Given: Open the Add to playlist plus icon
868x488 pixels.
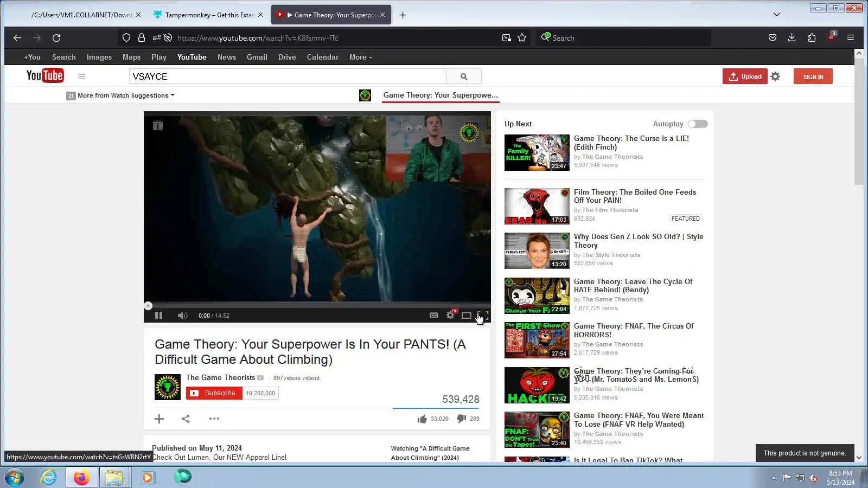Looking at the screenshot, I should (159, 419).
